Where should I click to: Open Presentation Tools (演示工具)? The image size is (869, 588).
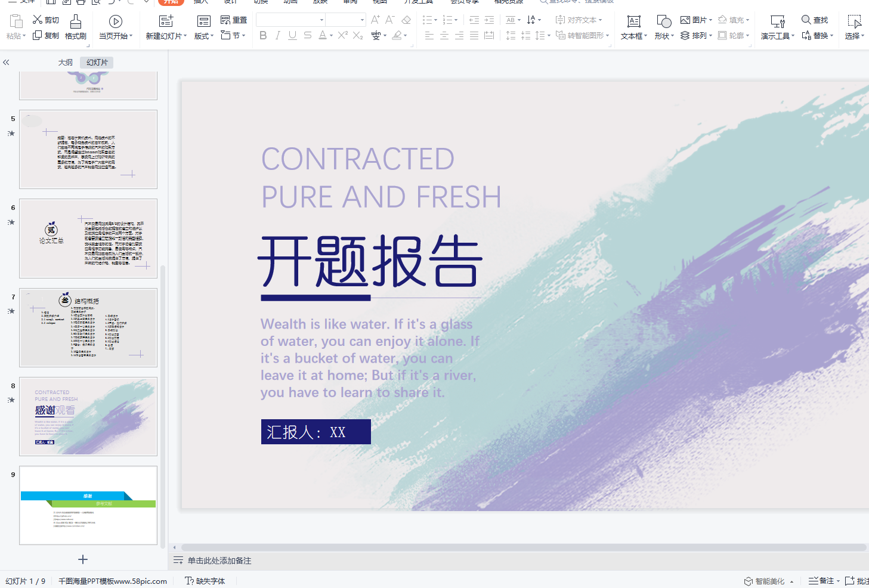click(778, 27)
